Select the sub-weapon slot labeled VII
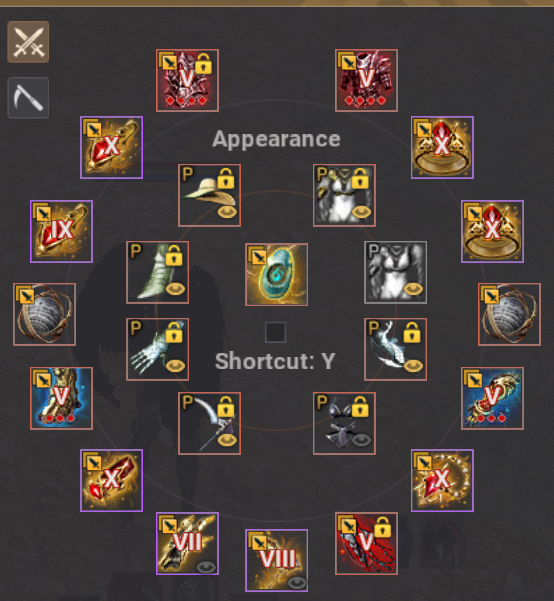 coord(187,544)
